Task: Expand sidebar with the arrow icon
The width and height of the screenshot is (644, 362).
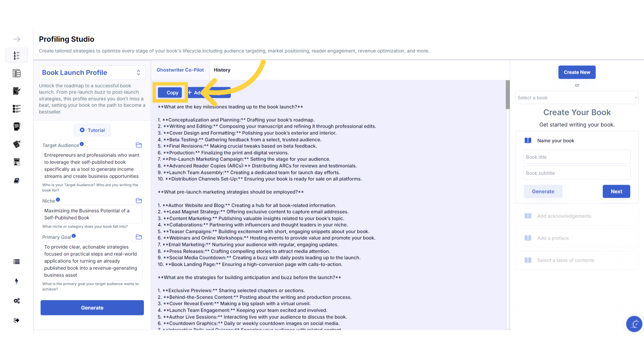Action: pyautogui.click(x=16, y=39)
